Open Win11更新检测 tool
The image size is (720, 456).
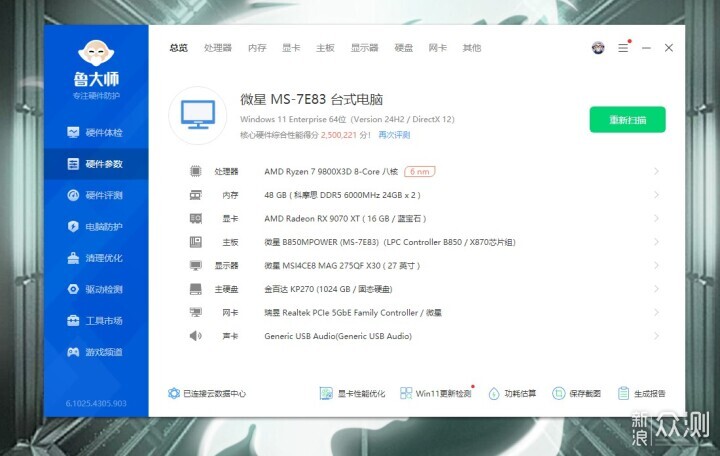click(x=436, y=394)
